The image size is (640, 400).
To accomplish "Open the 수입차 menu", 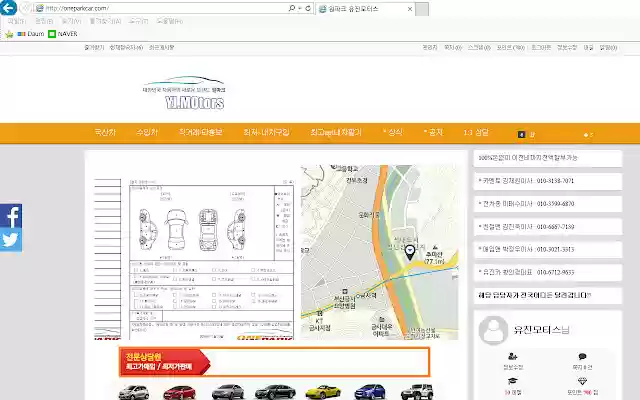I will point(147,132).
